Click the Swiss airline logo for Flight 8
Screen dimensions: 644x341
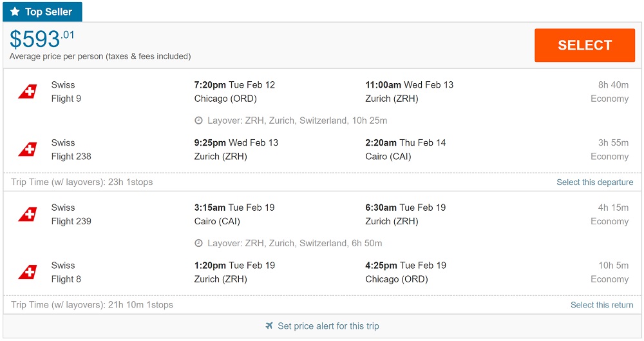(28, 272)
